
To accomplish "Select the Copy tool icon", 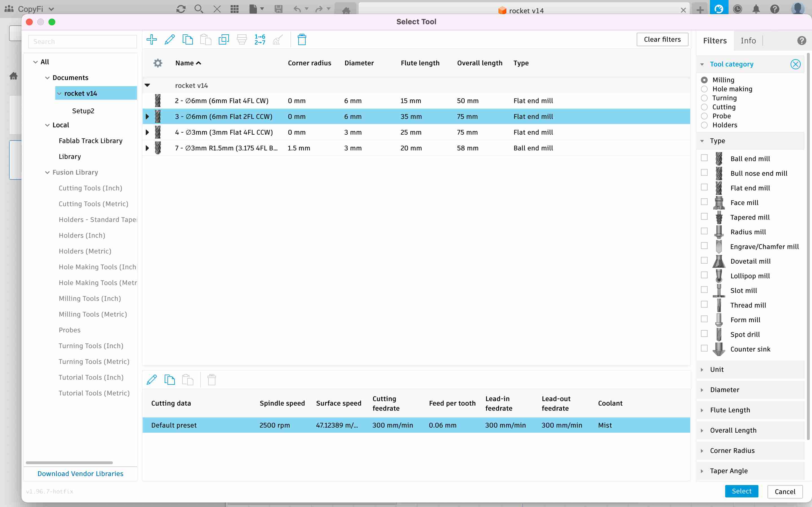I will click(x=188, y=39).
